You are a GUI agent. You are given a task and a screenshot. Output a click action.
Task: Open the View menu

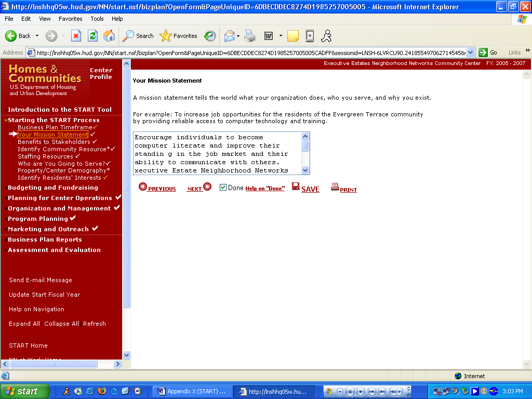[x=45, y=19]
